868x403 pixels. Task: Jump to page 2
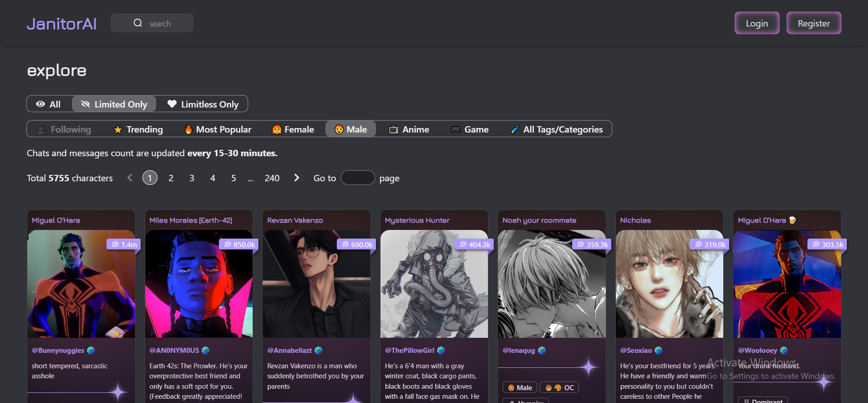(171, 178)
